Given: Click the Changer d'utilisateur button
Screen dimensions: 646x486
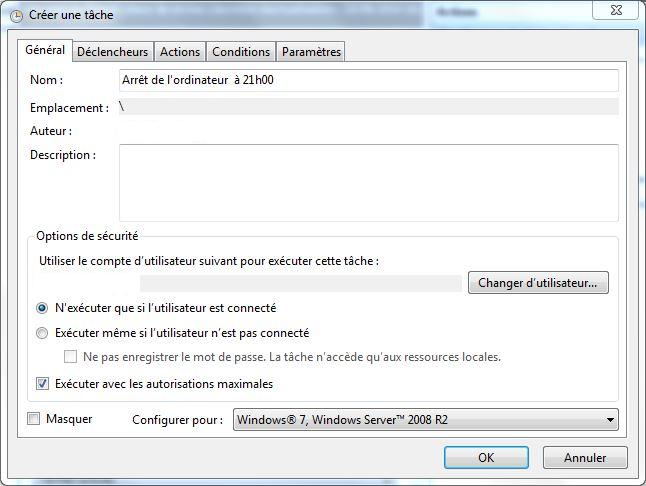Looking at the screenshot, I should pos(538,283).
